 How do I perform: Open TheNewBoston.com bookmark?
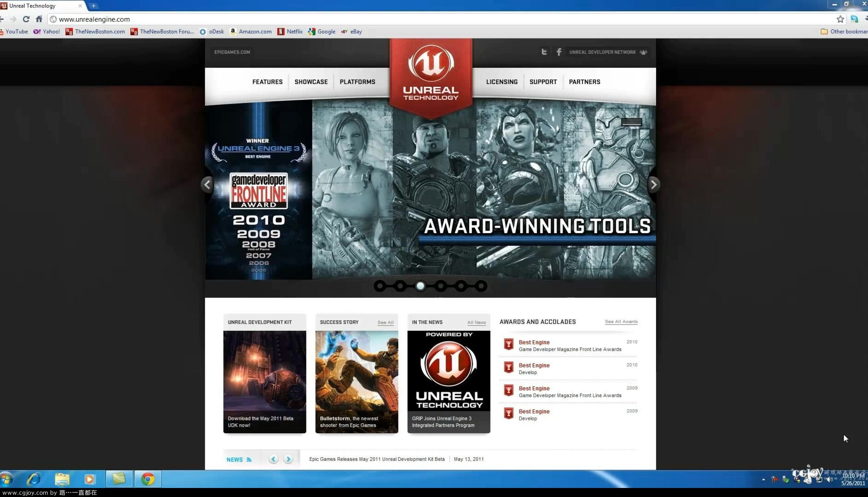(95, 32)
